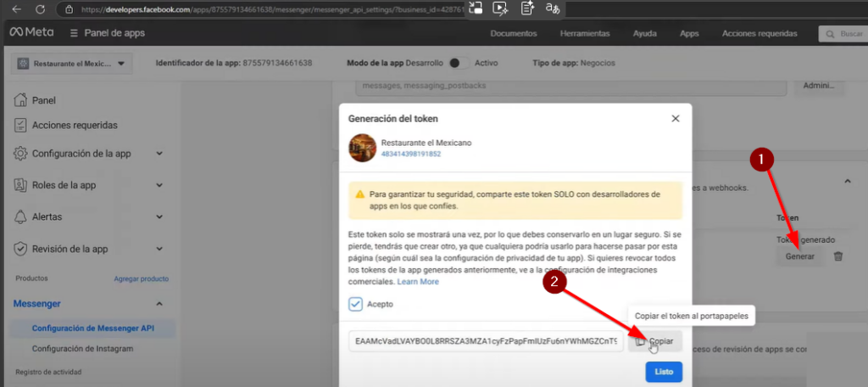Image resolution: width=868 pixels, height=387 pixels.
Task: Click the Copiar button
Action: coord(655,341)
